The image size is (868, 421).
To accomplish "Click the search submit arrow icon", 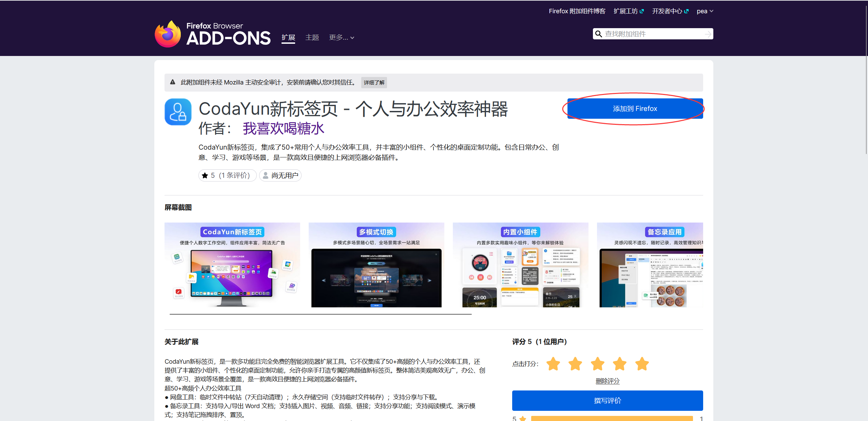I will point(708,34).
